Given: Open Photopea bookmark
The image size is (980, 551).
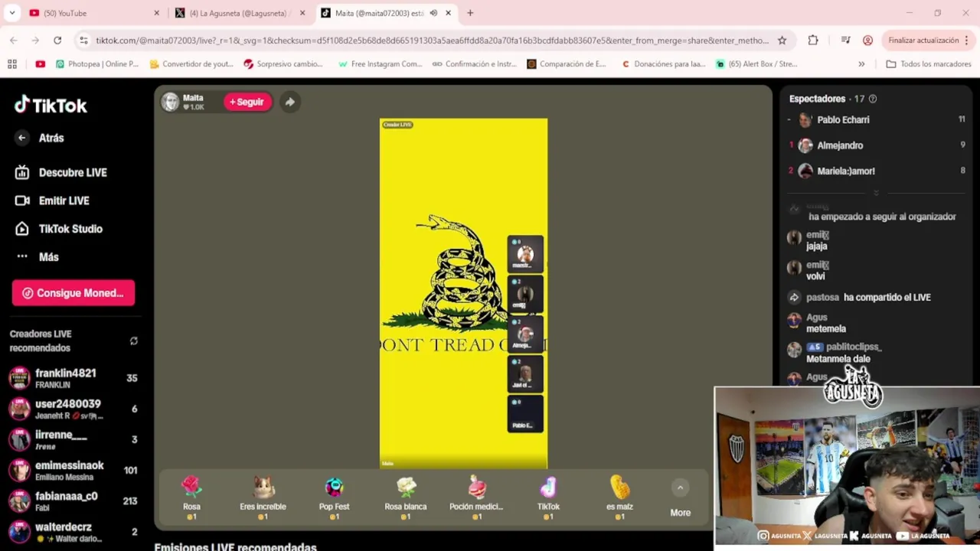Looking at the screenshot, I should click(x=96, y=64).
